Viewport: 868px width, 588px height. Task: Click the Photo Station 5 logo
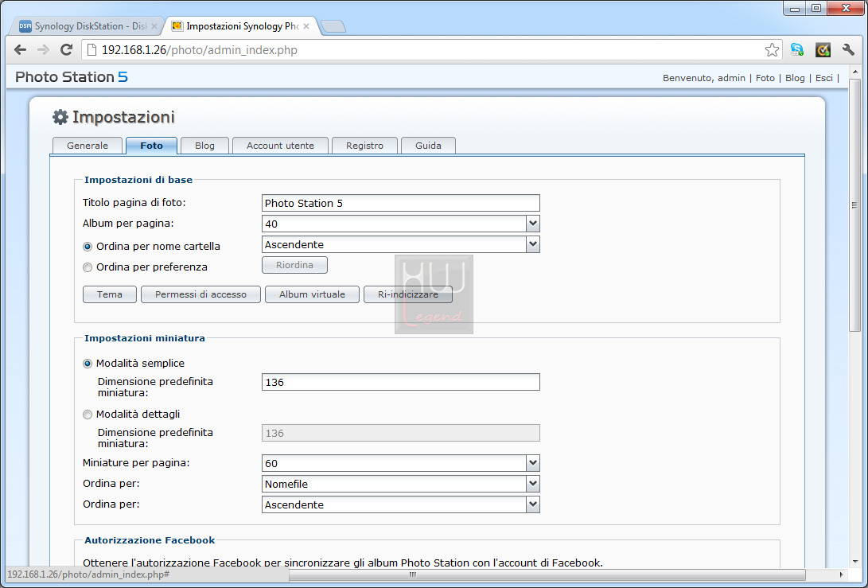tap(72, 77)
